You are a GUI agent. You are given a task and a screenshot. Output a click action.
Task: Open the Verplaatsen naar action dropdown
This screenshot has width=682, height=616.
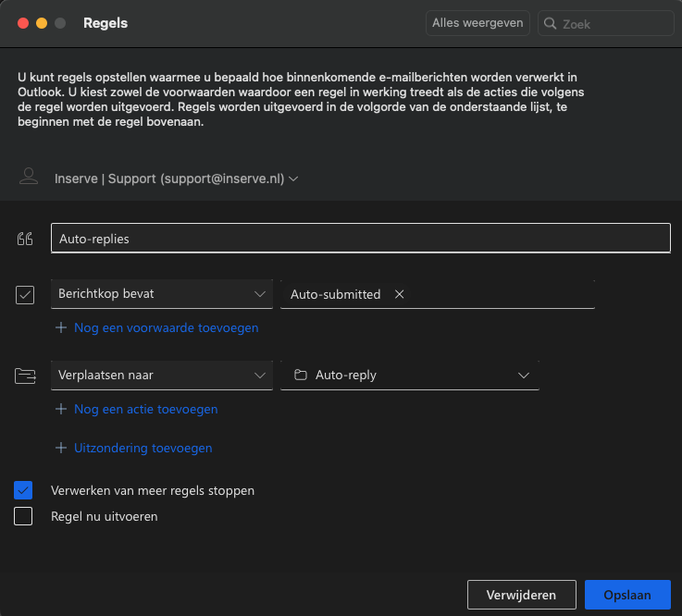pyautogui.click(x=162, y=376)
